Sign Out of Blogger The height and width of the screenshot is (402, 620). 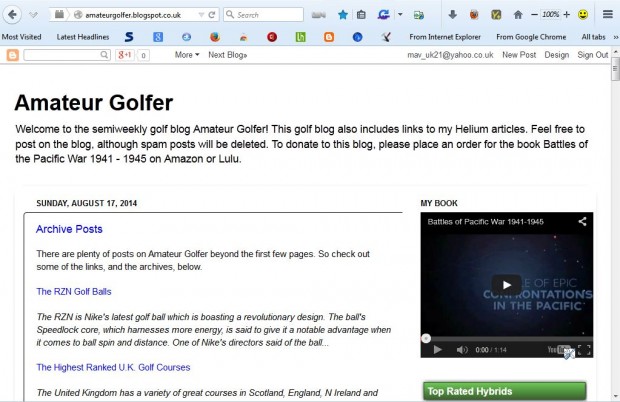click(592, 55)
